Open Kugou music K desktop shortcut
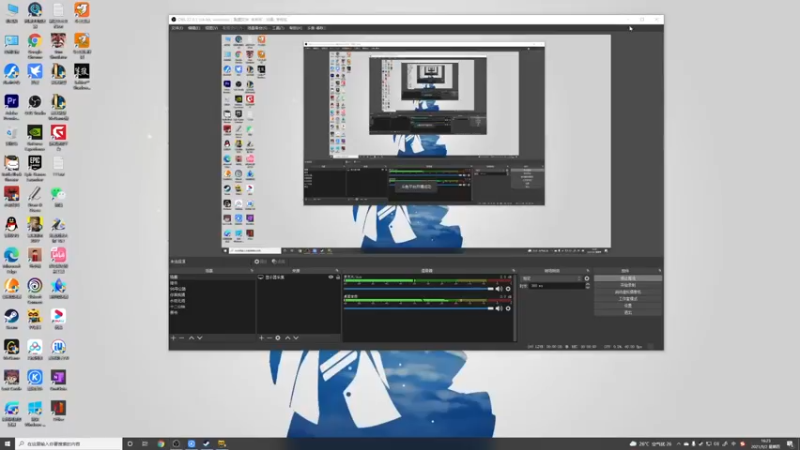The image size is (800, 450). (x=35, y=381)
